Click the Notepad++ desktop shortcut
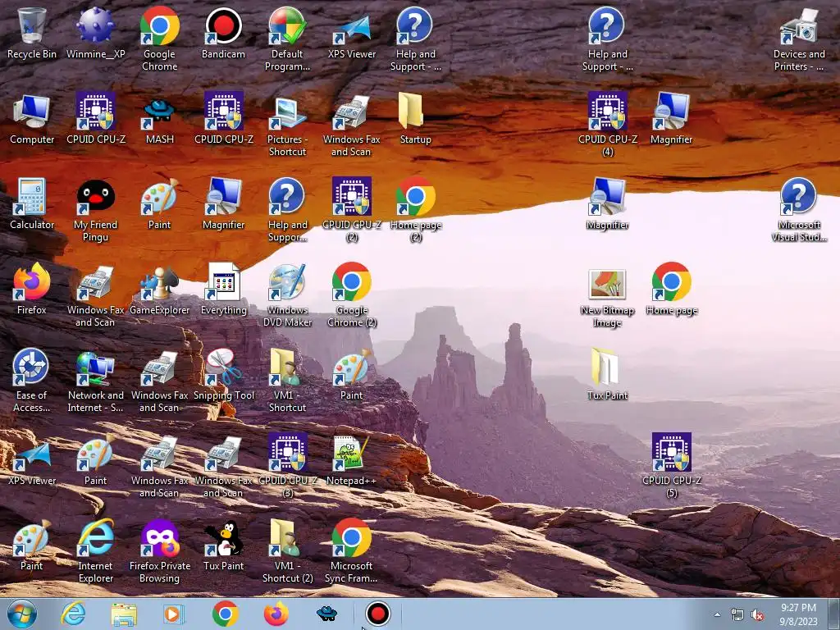Screen dimensions: 840x630 point(351,459)
